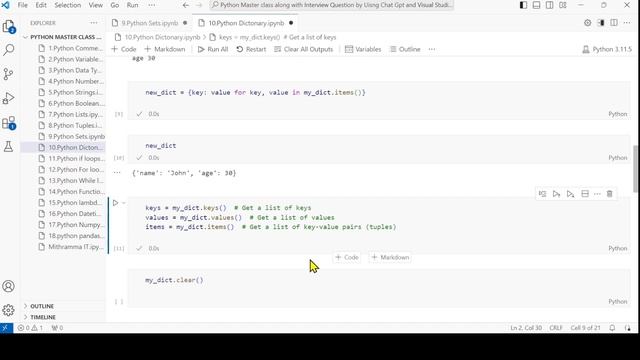Screen dimensions: 640x360
Task: Open output actions ellipsis beside dict output
Action: click(x=117, y=173)
